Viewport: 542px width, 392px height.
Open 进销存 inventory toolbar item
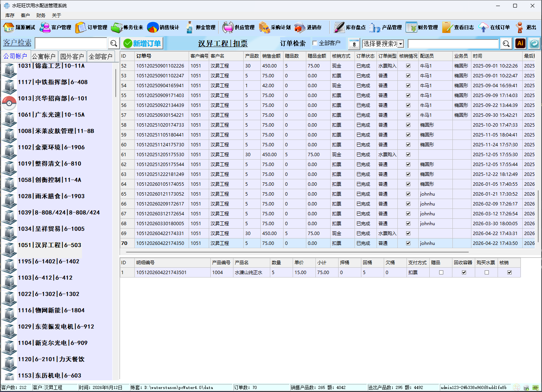tap(308, 27)
